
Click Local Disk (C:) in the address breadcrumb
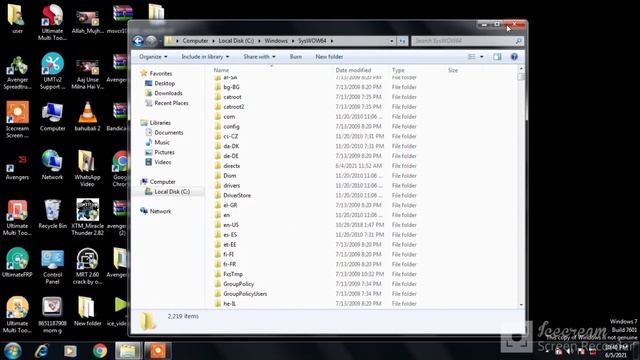[x=236, y=41]
